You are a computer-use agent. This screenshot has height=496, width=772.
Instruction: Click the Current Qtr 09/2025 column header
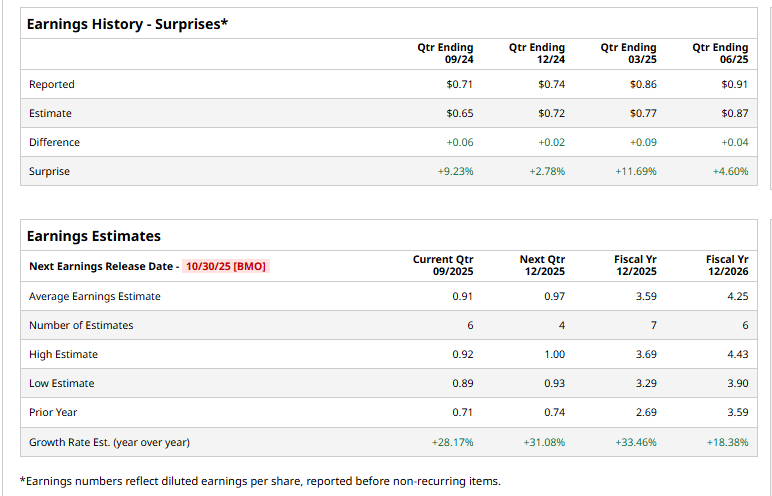(x=443, y=265)
